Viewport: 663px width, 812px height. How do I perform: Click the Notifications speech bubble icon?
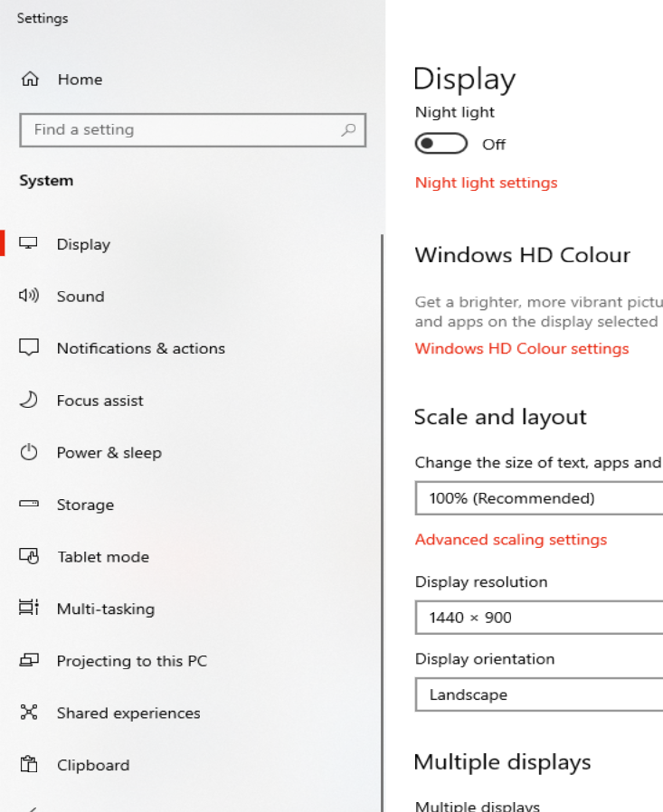[x=28, y=347]
